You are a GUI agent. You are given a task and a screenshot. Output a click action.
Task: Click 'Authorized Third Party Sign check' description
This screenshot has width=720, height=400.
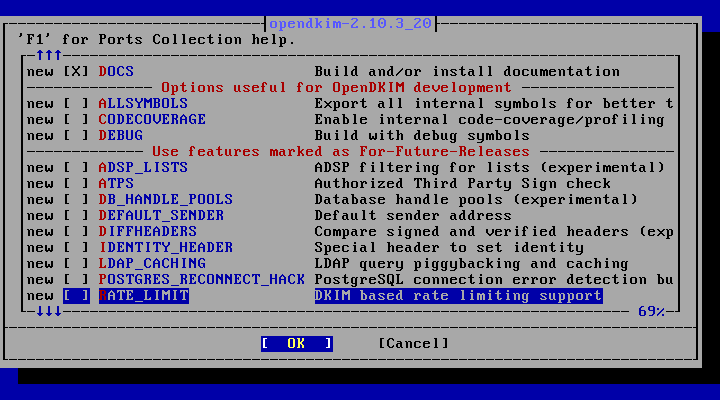pyautogui.click(x=462, y=184)
